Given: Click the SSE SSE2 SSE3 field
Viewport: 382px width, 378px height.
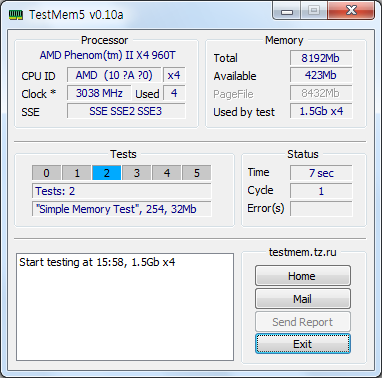Looking at the screenshot, I should click(x=126, y=111).
